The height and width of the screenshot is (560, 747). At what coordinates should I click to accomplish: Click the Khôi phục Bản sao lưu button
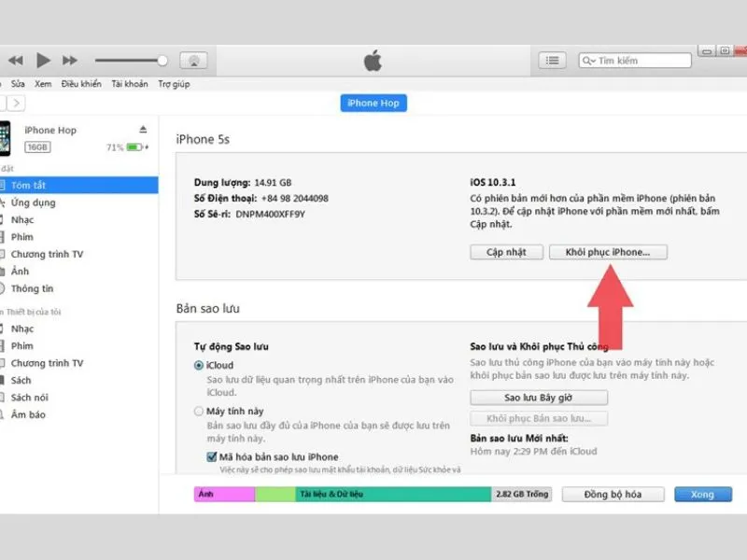[x=539, y=418]
